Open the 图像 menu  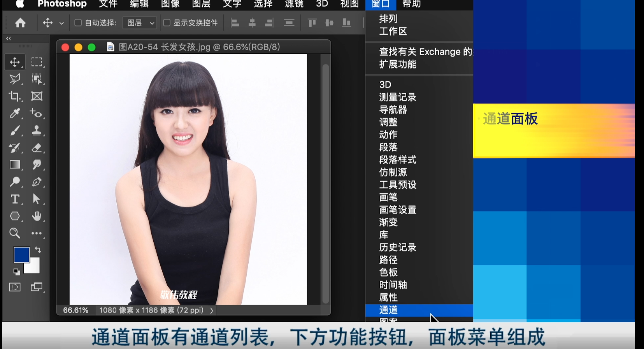[170, 4]
